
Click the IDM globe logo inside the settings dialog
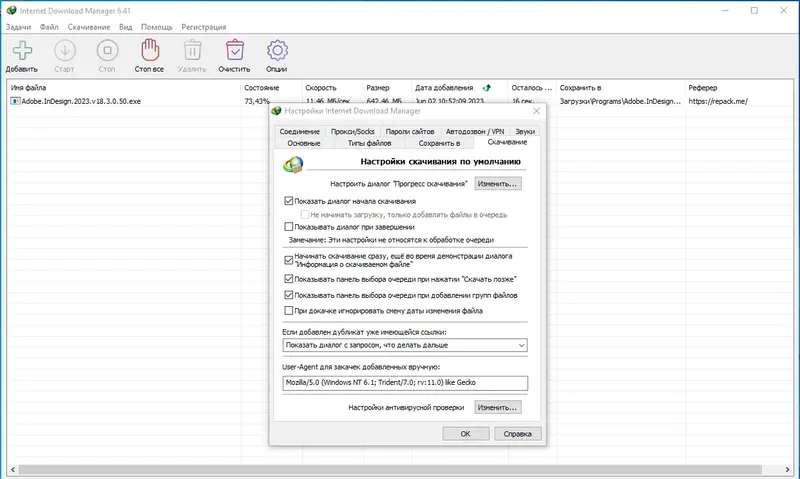(293, 165)
